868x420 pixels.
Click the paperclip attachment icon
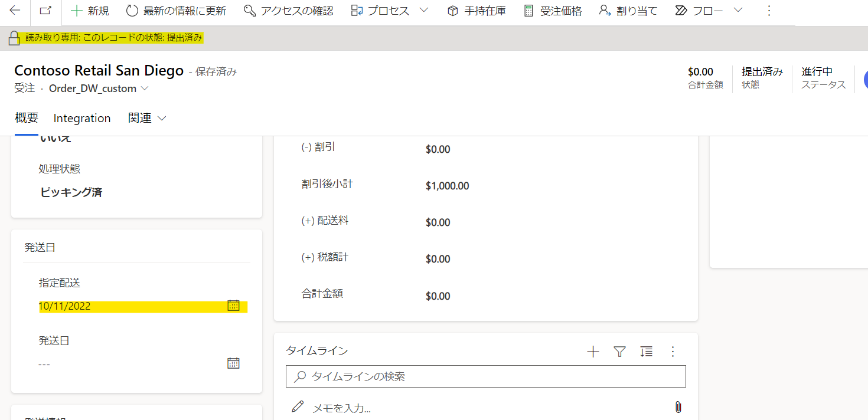(x=678, y=407)
